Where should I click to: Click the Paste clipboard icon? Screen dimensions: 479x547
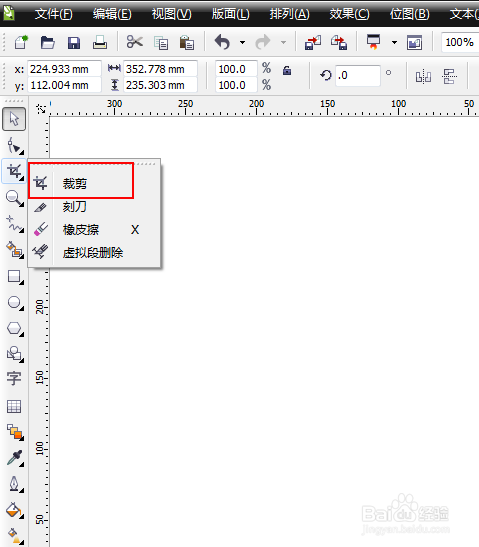click(187, 43)
